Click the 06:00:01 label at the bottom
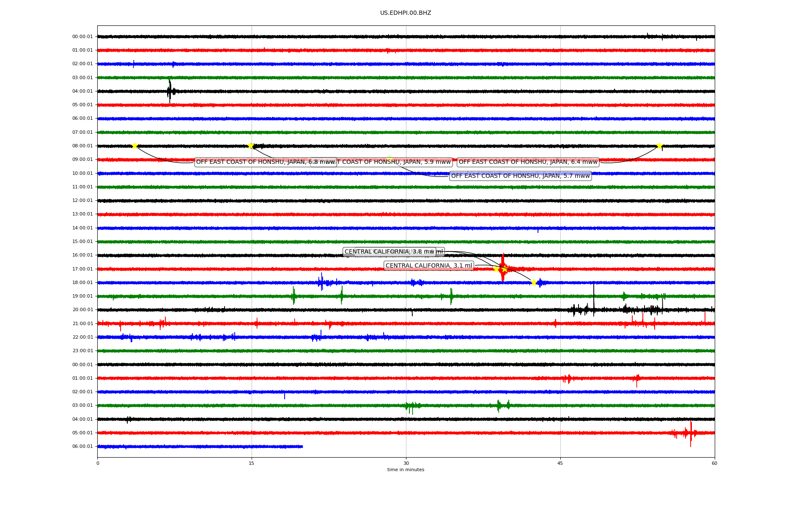812x508 pixels. click(x=82, y=447)
